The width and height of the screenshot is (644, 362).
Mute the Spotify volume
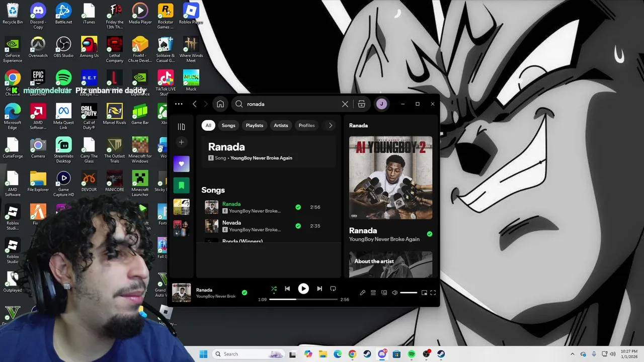[x=395, y=293]
